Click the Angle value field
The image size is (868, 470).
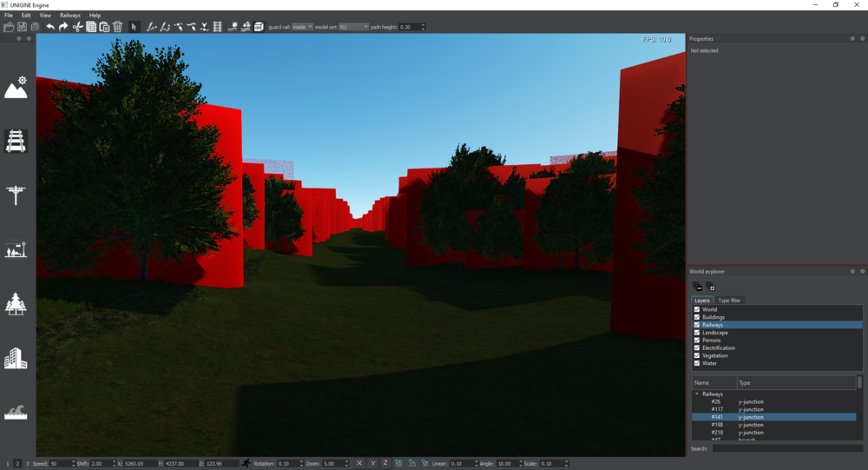[x=510, y=463]
